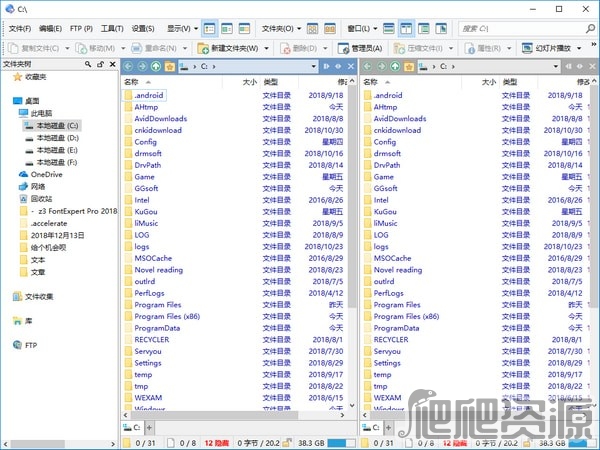Screen dimensions: 600x450
Task: Expand the arrow next to 复制文件(C)
Action: (67, 49)
